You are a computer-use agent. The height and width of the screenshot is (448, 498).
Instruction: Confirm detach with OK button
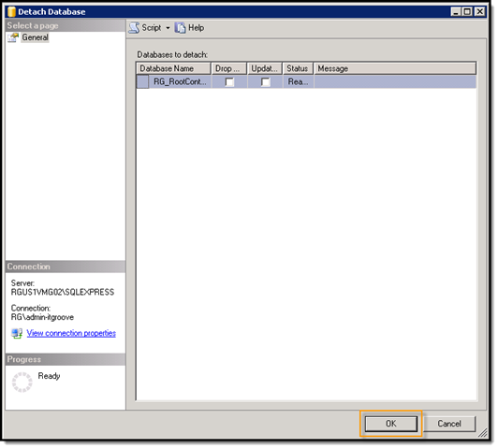[x=391, y=424]
